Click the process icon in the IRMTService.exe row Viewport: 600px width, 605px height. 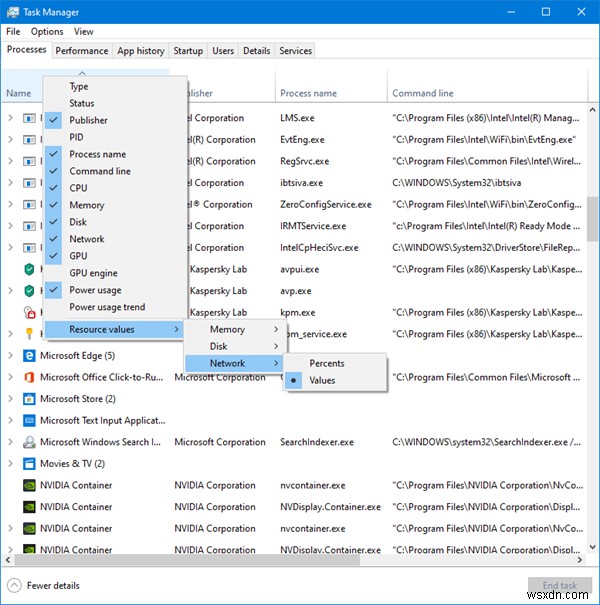coord(29,226)
